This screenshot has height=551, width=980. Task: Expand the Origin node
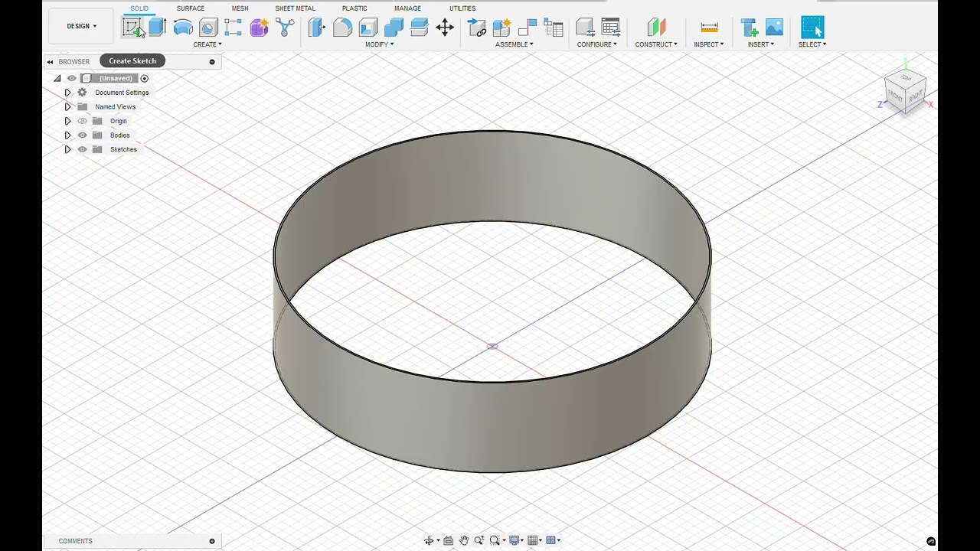point(67,121)
